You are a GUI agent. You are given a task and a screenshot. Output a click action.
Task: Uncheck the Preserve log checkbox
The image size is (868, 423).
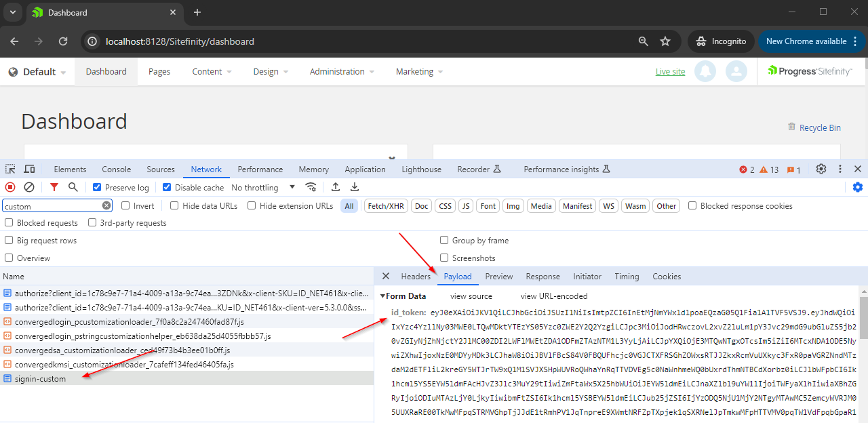97,187
